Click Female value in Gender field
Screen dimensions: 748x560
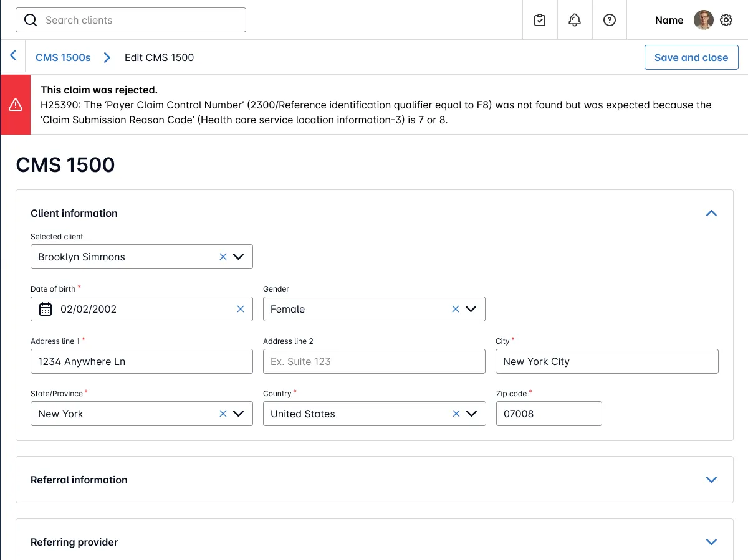tap(287, 309)
